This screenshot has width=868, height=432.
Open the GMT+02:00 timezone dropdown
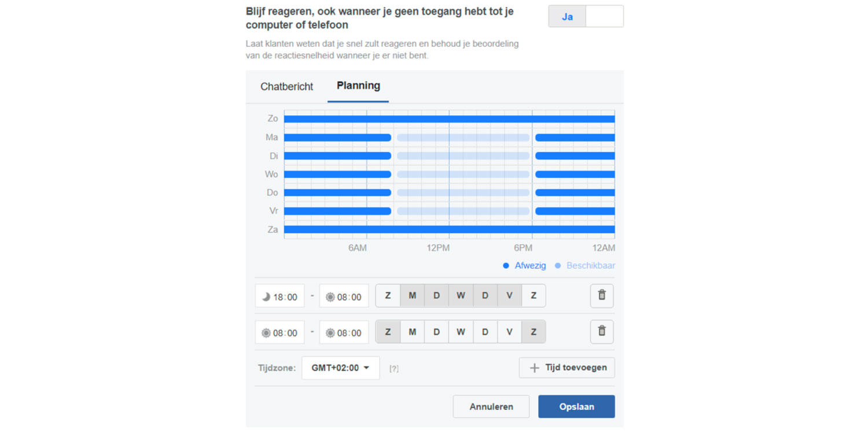pyautogui.click(x=340, y=368)
